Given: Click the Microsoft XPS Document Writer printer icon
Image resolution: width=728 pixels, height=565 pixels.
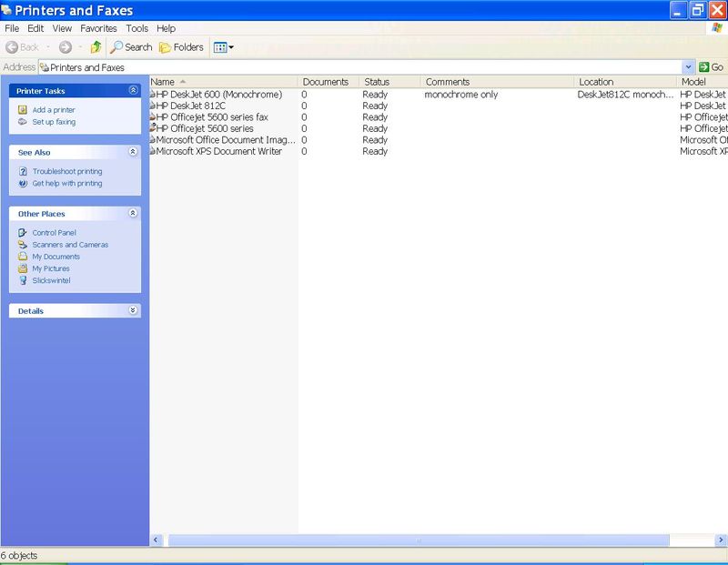Looking at the screenshot, I should click(152, 151).
